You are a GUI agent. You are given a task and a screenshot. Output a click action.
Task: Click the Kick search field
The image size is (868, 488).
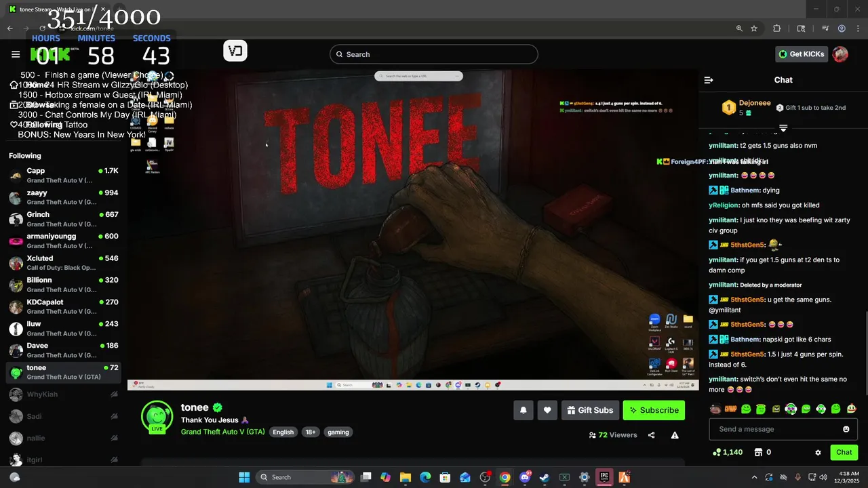434,54
